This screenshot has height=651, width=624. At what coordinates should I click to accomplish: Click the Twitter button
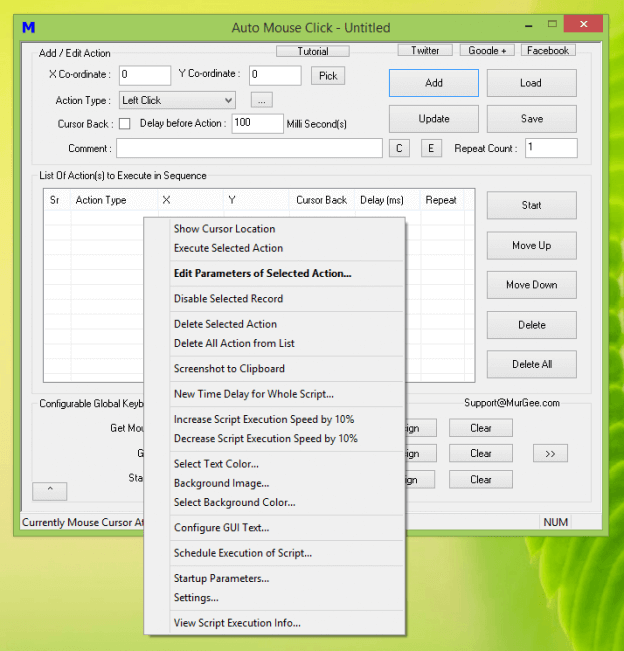[424, 50]
